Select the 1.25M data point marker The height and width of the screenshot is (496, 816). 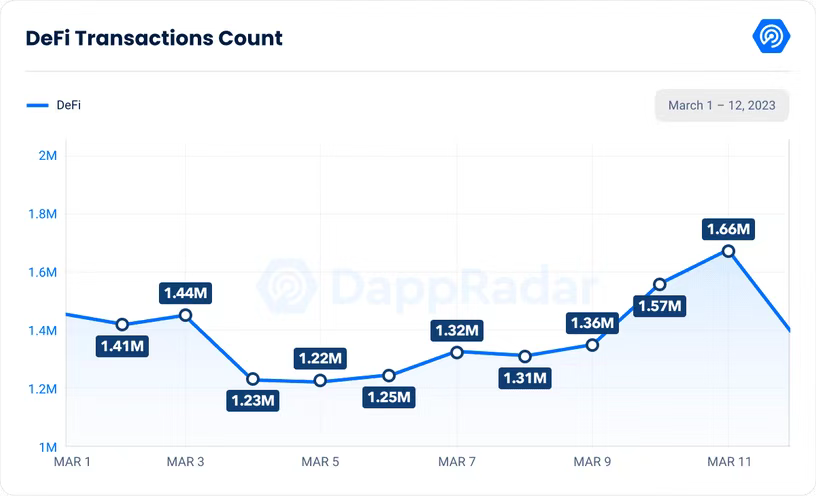pyautogui.click(x=389, y=375)
